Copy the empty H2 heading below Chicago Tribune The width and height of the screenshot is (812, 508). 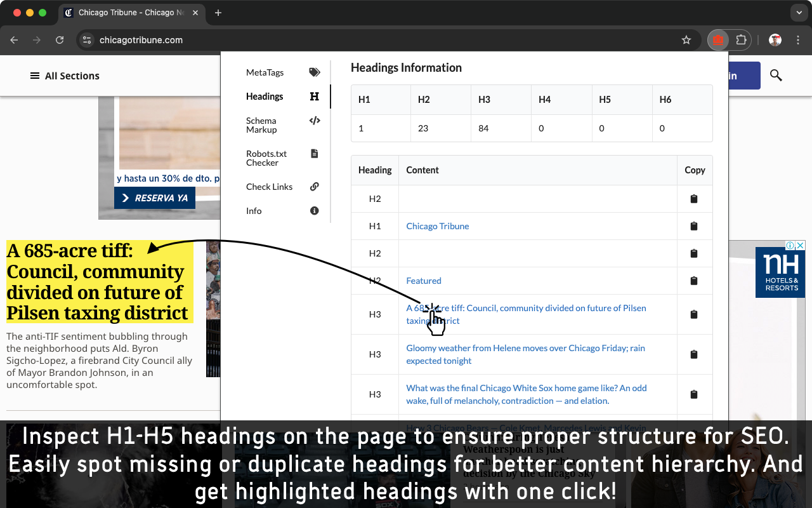point(694,253)
